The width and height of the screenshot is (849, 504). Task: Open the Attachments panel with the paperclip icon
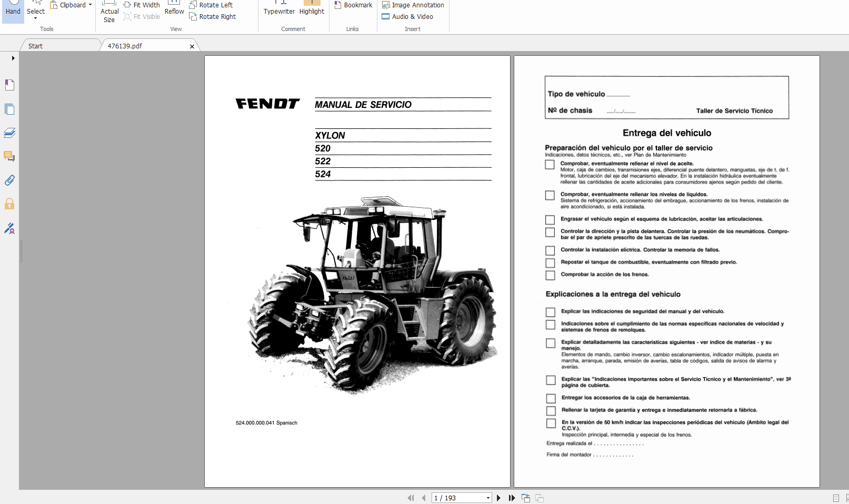click(x=9, y=180)
